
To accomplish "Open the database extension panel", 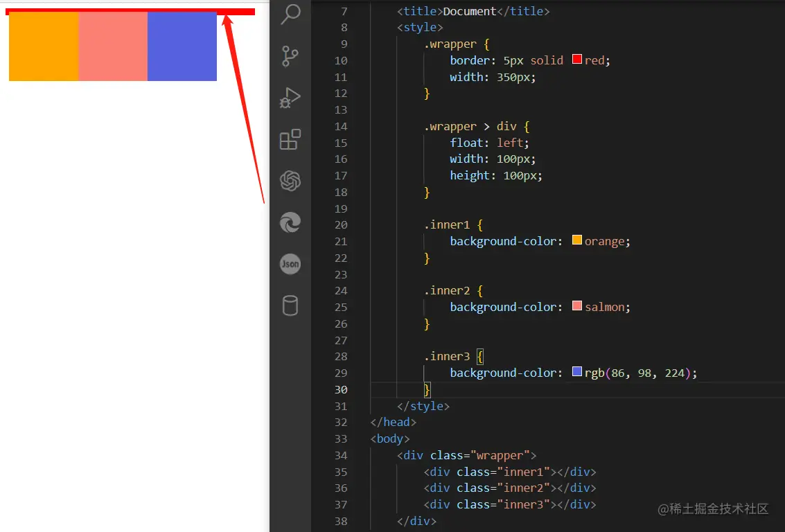I will [290, 305].
